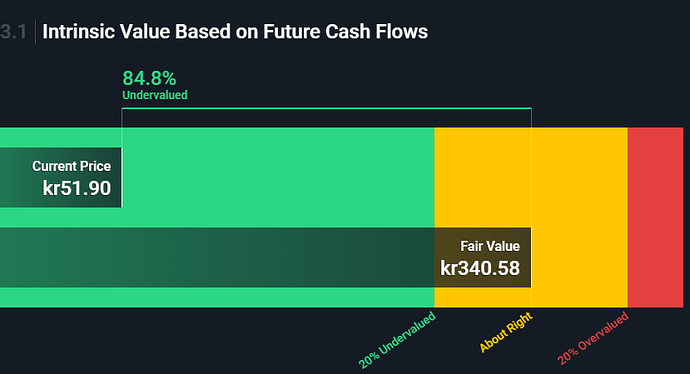The height and width of the screenshot is (374, 690).
Task: Click the vertical divider beside section number
Action: tap(35, 32)
